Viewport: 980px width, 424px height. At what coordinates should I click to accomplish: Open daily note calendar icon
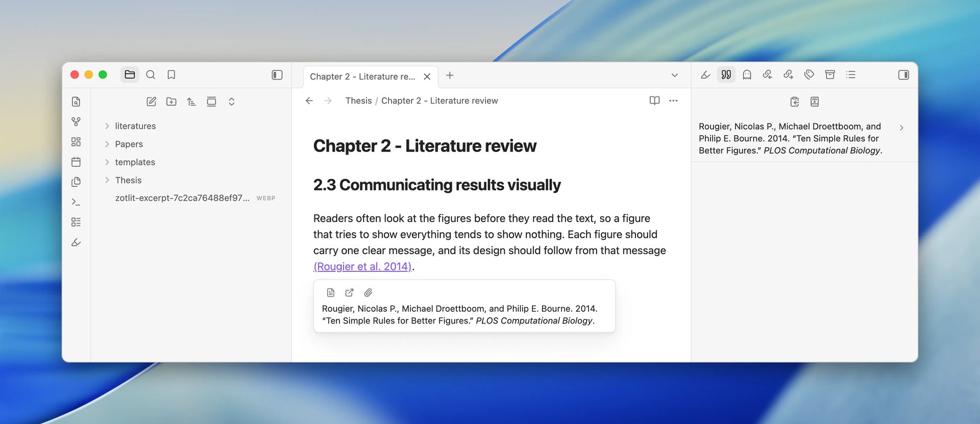76,162
